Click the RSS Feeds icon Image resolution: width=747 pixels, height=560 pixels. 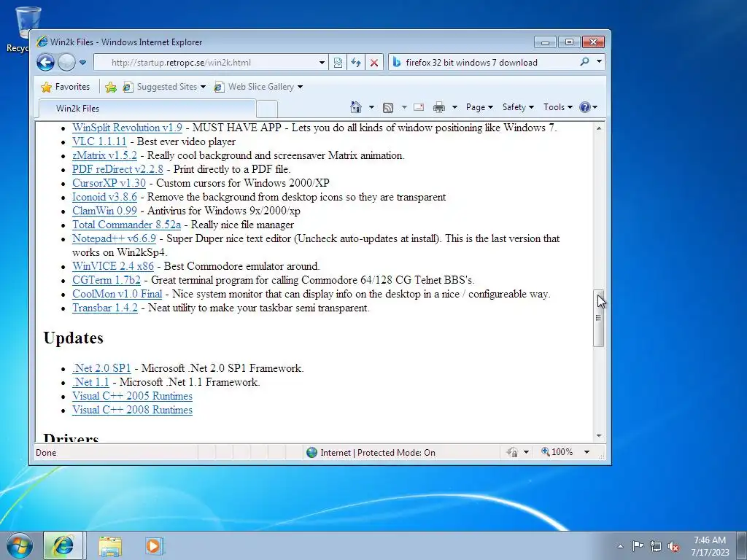click(388, 108)
